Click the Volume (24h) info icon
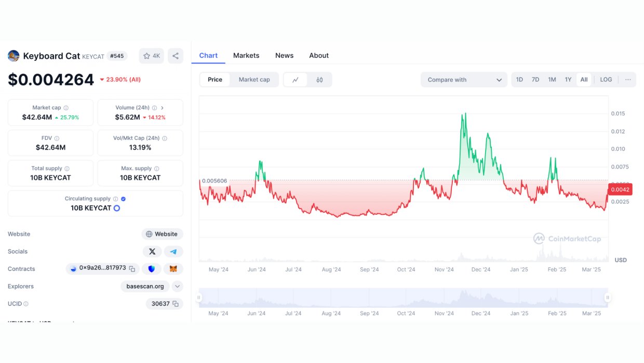This screenshot has height=363, width=644. (154, 108)
